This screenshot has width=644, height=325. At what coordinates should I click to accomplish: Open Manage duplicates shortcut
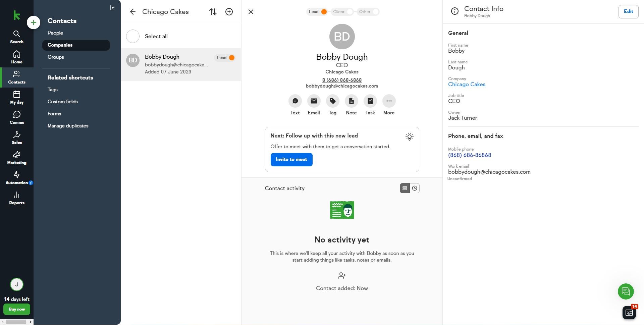coord(68,126)
